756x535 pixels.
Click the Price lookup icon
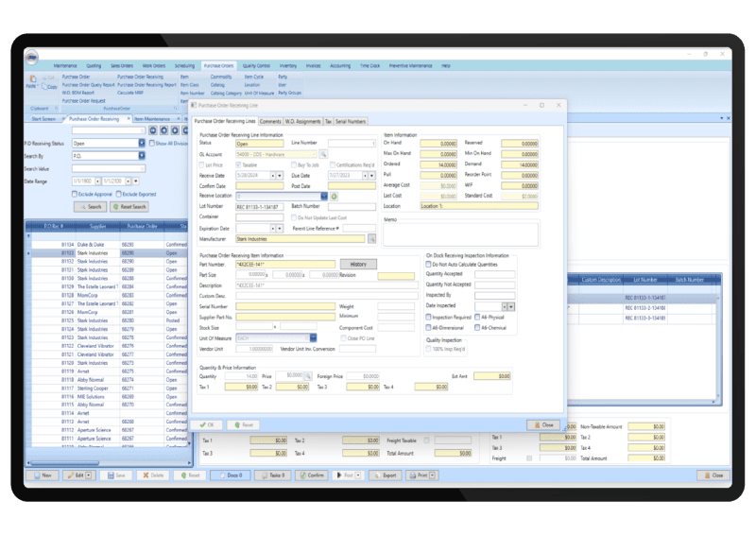pos(307,375)
